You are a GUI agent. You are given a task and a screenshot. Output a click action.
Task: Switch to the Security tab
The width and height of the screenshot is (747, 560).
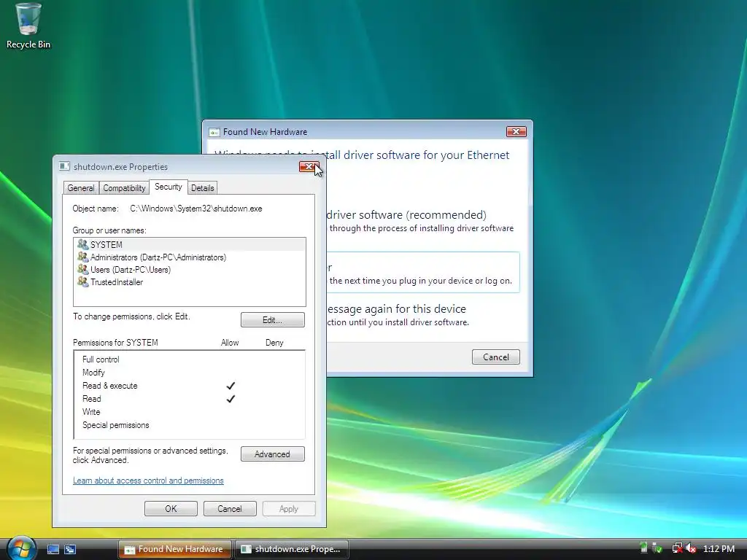pos(169,187)
